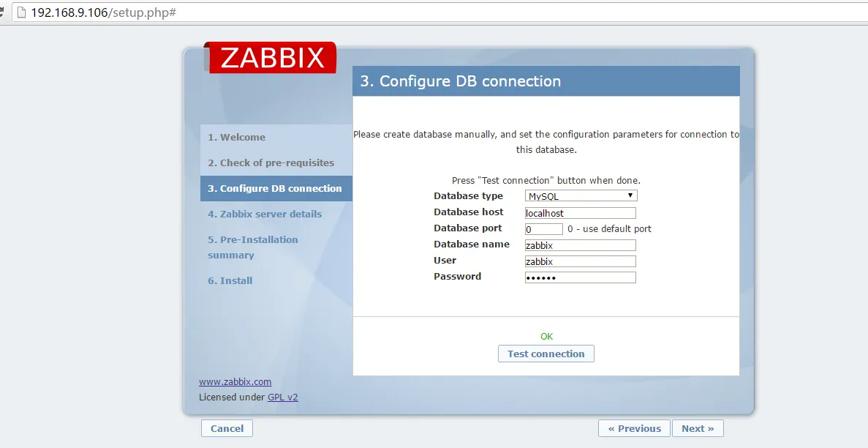The height and width of the screenshot is (448, 868).
Task: Click the 'Password' field label
Action: [x=457, y=276]
